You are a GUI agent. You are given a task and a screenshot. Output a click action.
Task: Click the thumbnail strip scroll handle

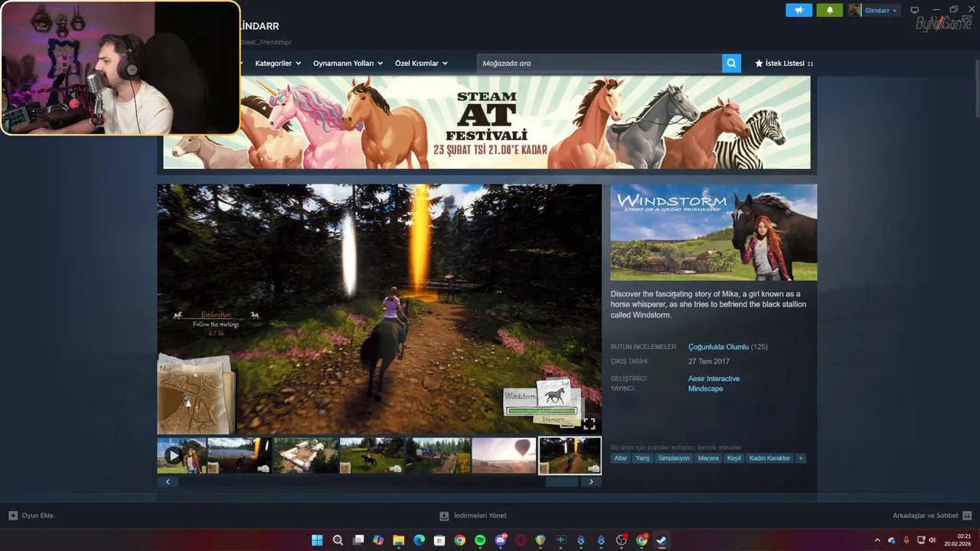[561, 482]
